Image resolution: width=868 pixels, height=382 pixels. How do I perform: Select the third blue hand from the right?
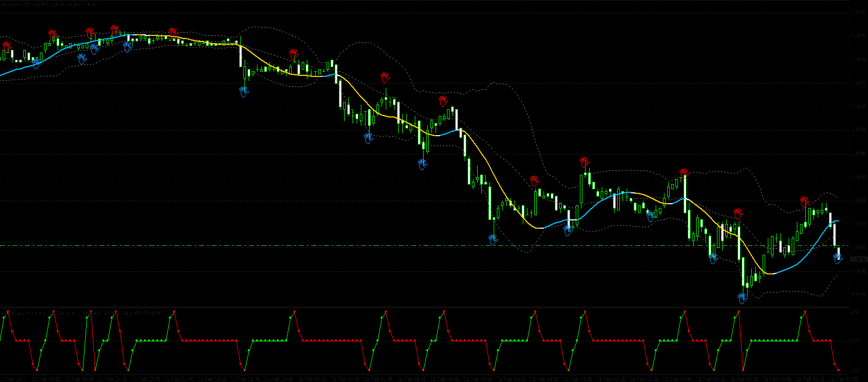point(713,258)
